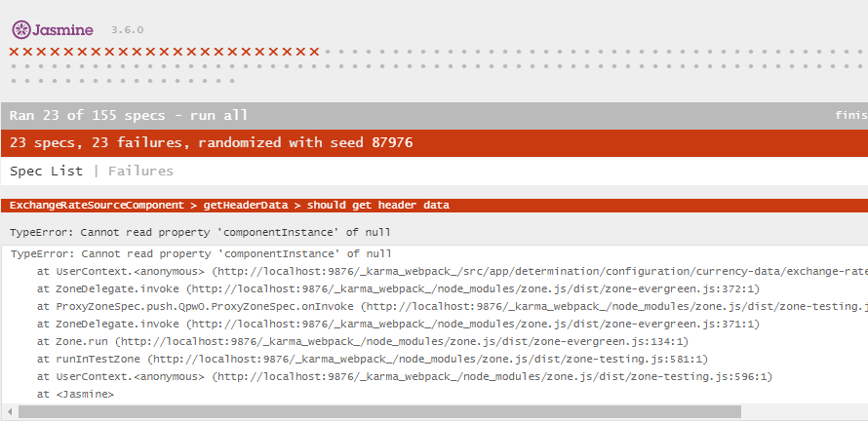Click the "run all" link

click(x=218, y=116)
